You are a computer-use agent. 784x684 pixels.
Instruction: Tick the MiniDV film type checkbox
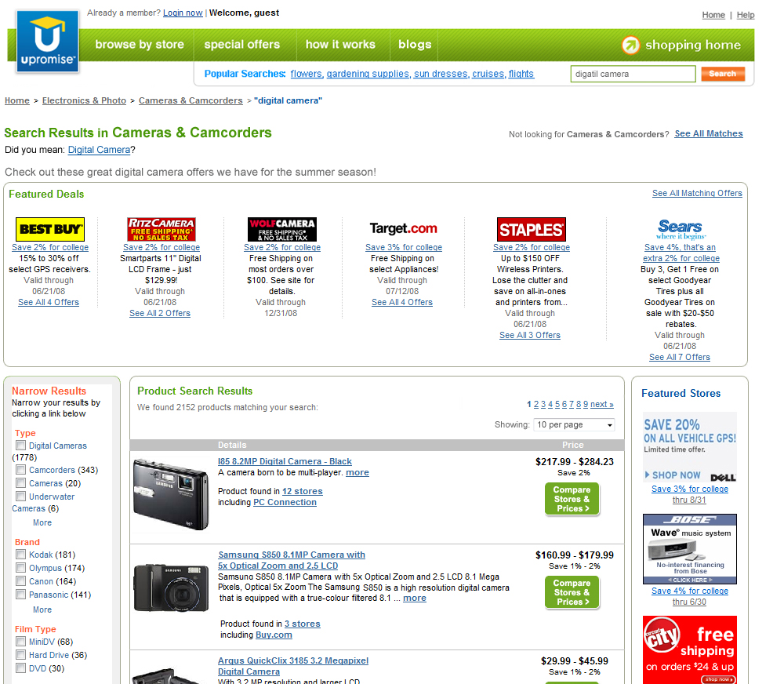20,642
